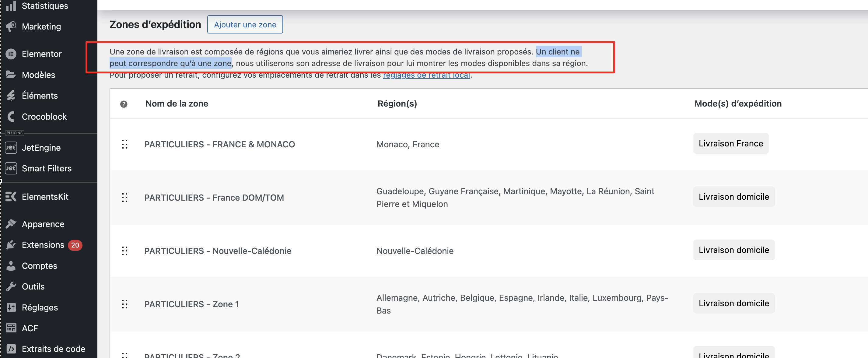Click the Modèles folder icon
868x358 pixels.
11,75
